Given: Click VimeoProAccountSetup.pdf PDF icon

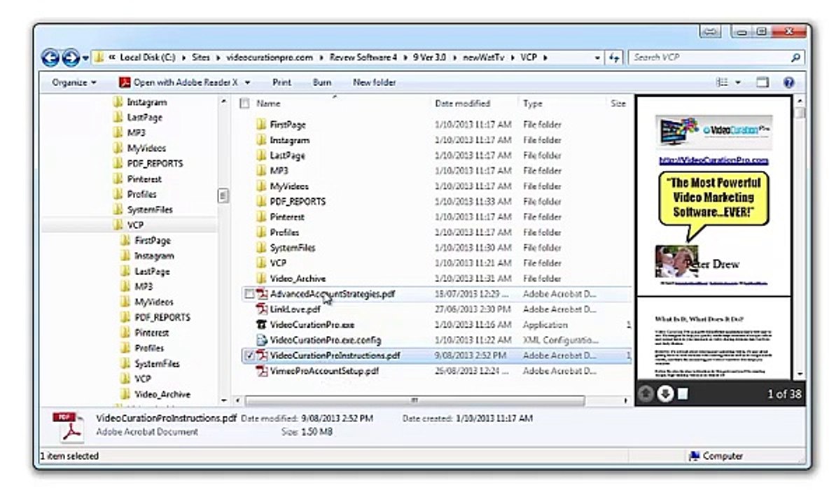Looking at the screenshot, I should coord(262,371).
